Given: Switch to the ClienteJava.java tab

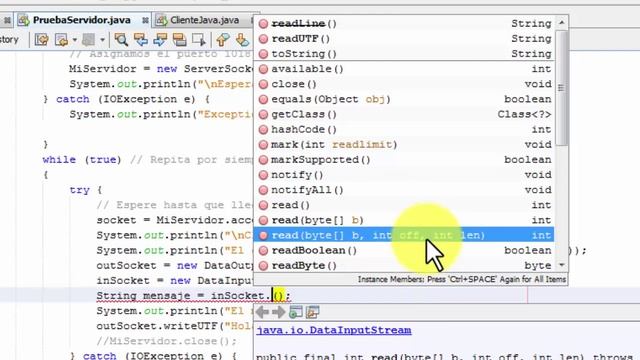Looking at the screenshot, I should [x=204, y=20].
